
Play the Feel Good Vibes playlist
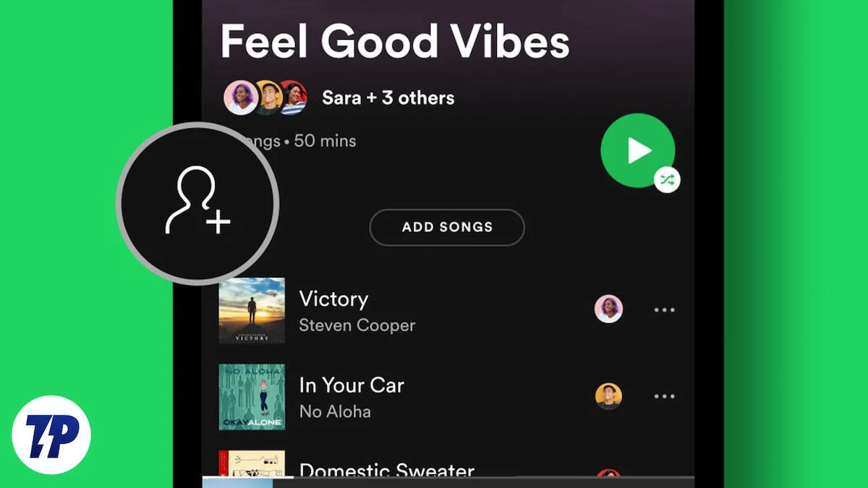[637, 150]
